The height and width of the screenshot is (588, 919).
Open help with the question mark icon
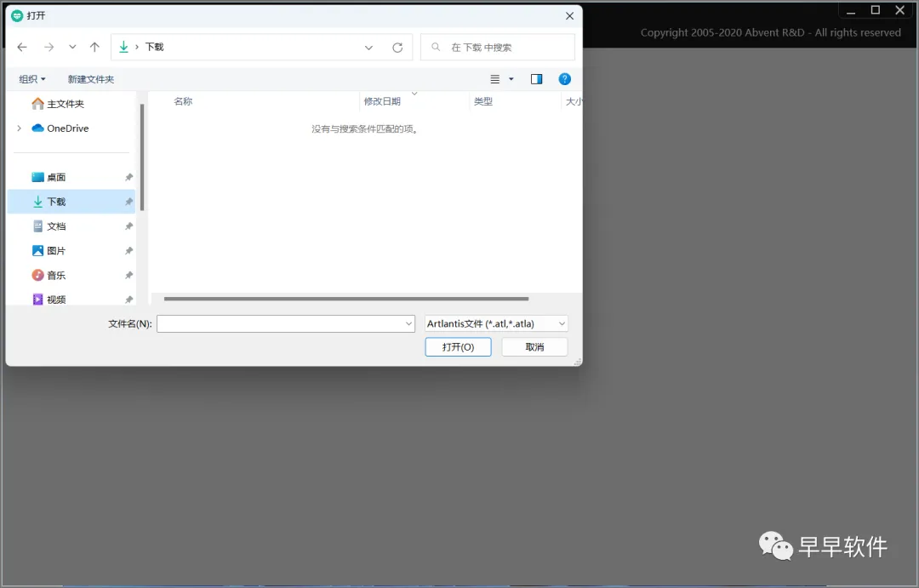pos(564,79)
